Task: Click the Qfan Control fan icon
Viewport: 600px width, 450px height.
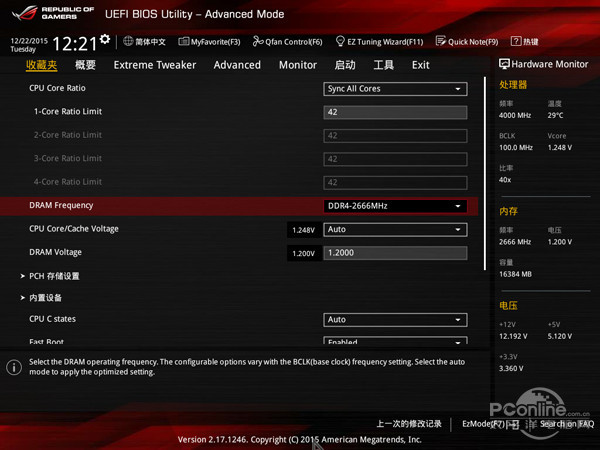Action: [x=258, y=41]
